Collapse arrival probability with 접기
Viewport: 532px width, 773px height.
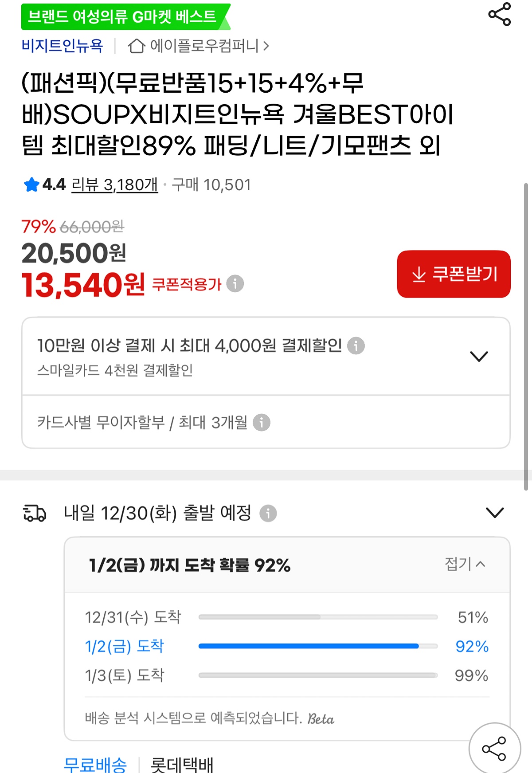pos(465,564)
